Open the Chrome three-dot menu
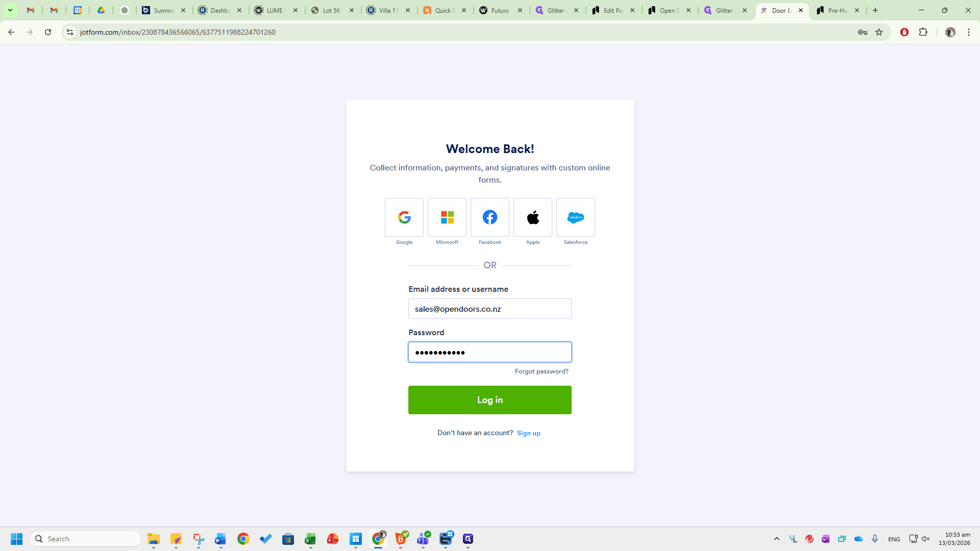This screenshot has height=551, width=980. tap(969, 32)
